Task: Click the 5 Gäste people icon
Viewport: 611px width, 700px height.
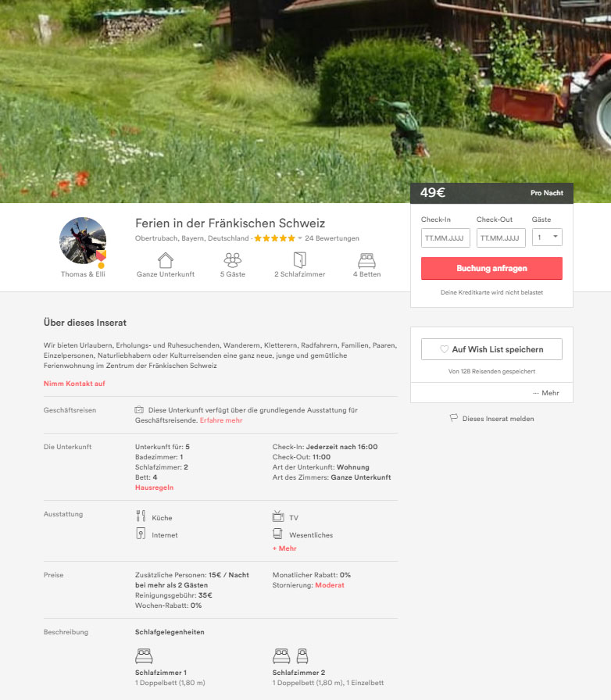Action: pyautogui.click(x=233, y=260)
